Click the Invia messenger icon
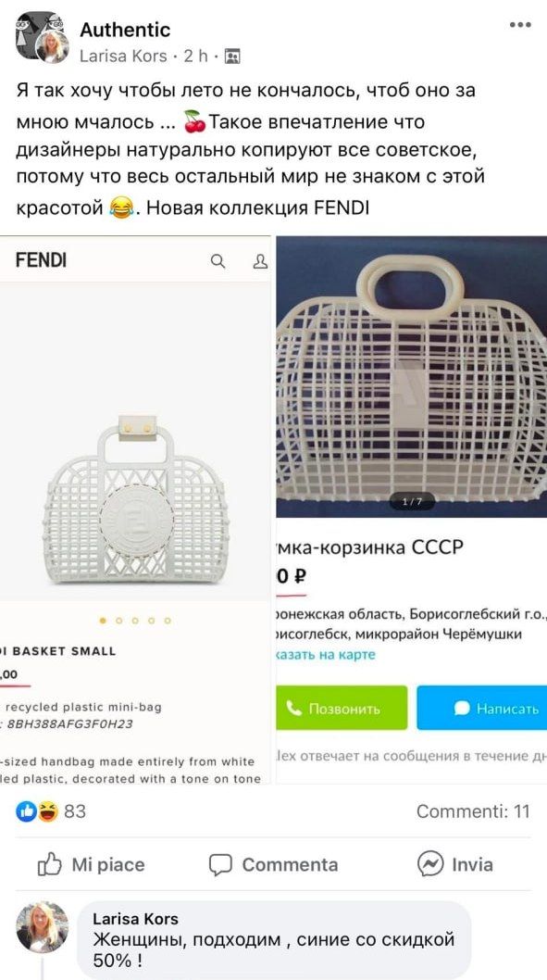 click(x=430, y=864)
